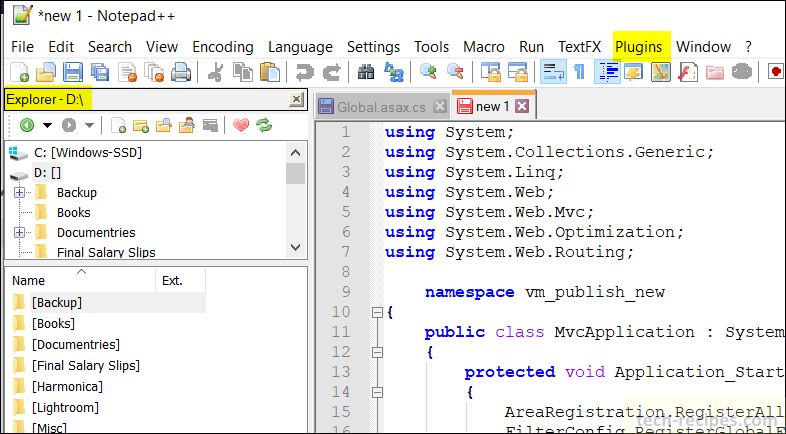Click the Explorer command prompt icon
This screenshot has height=434, width=786.
[x=210, y=125]
